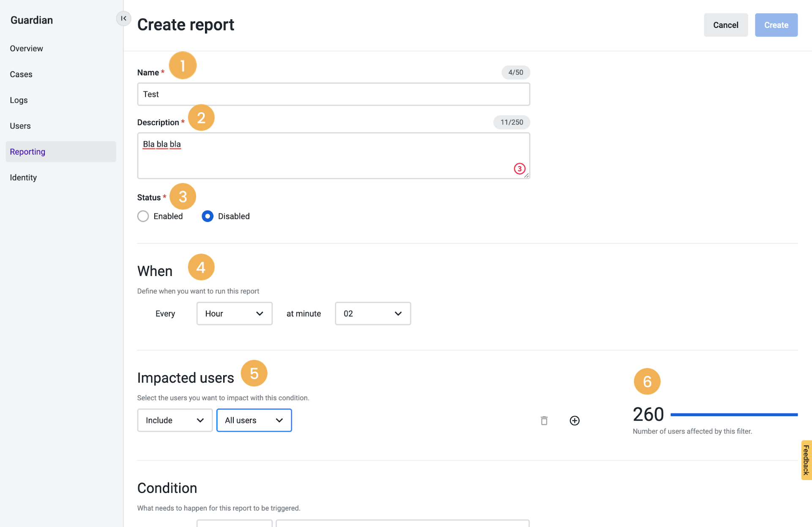Screen dimensions: 812x527
Task: Open the Identity section
Action: point(23,177)
